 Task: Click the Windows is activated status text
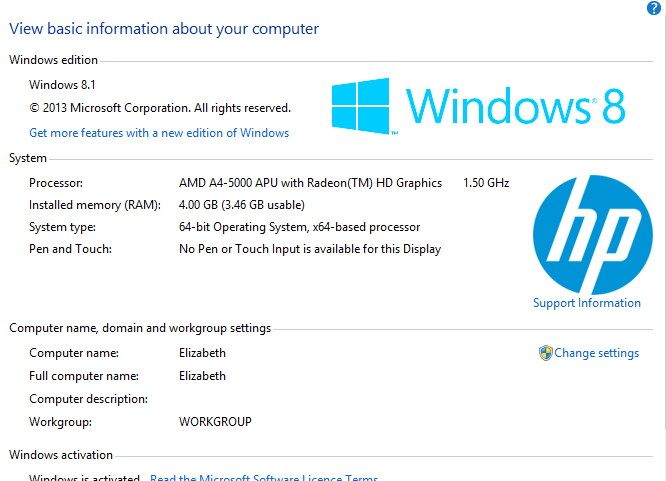point(84,477)
